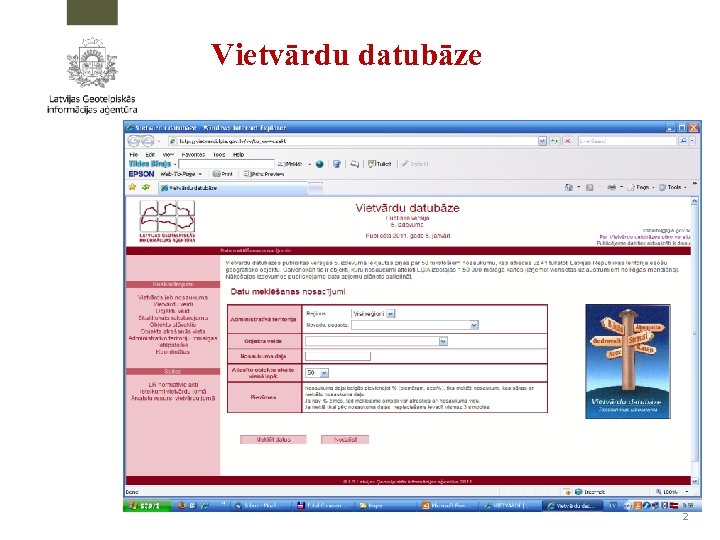Click the LV language indicator in taskbar

[x=613, y=506]
